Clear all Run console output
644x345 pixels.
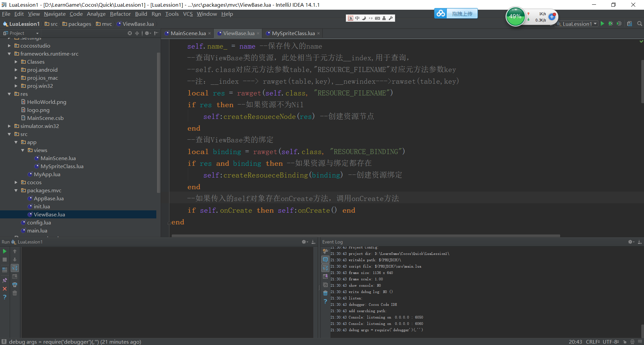pyautogui.click(x=15, y=293)
